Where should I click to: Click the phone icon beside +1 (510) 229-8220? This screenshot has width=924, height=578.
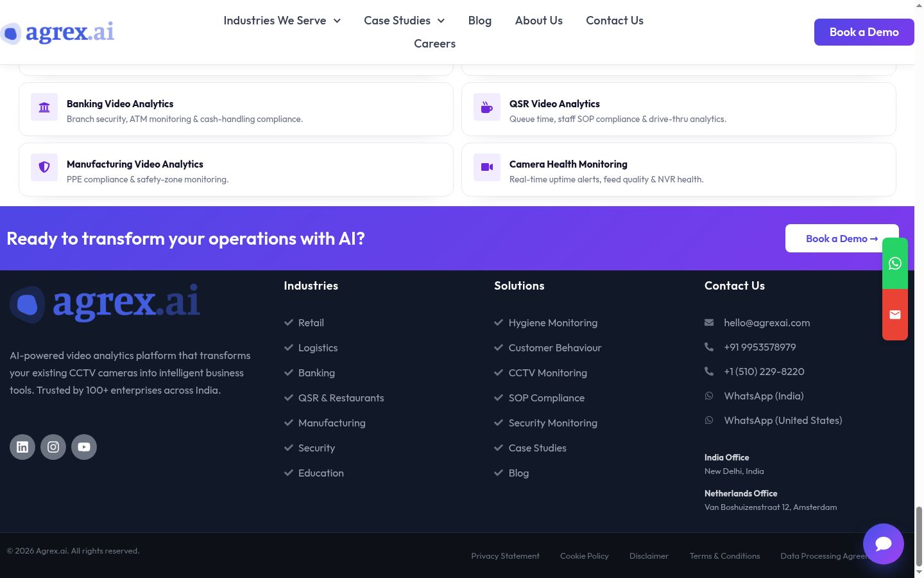pos(709,371)
